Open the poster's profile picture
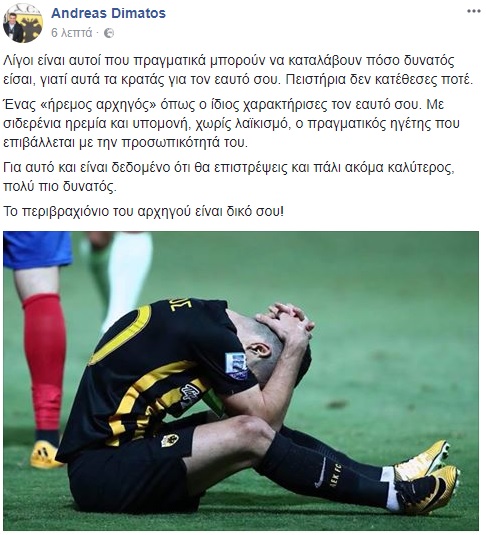Image resolution: width=486 pixels, height=535 pixels. (23, 23)
